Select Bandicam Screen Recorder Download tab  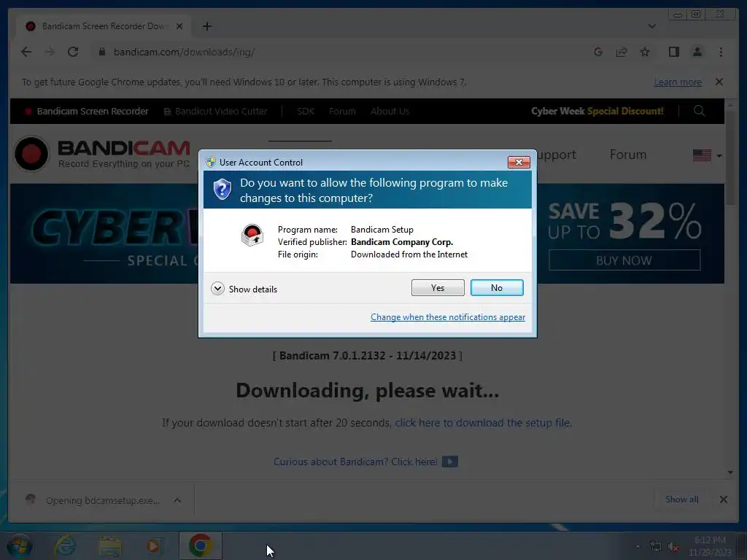click(104, 26)
